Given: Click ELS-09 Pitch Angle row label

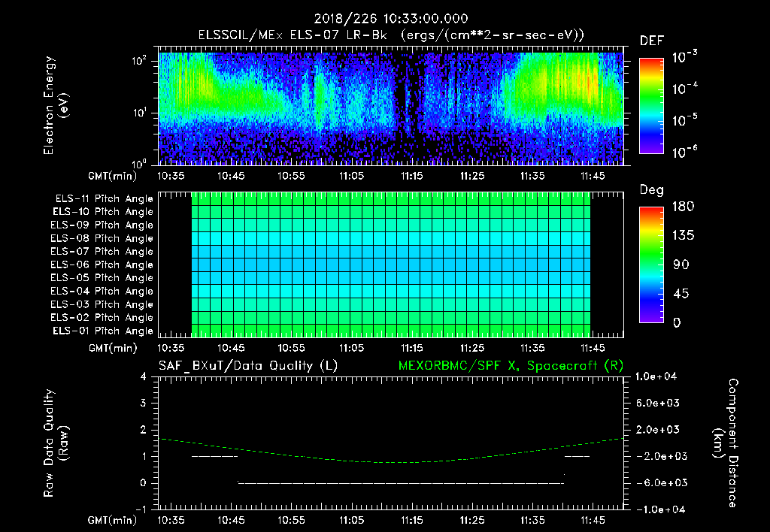Looking at the screenshot, I should (102, 225).
